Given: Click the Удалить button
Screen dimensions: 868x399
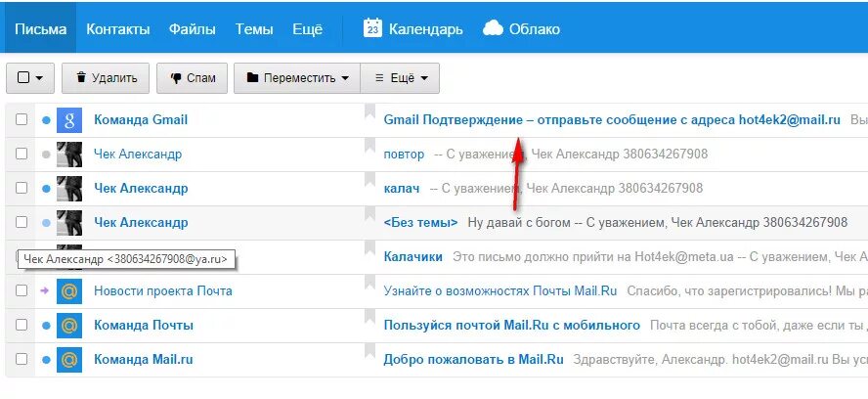Looking at the screenshot, I should pyautogui.click(x=106, y=78).
